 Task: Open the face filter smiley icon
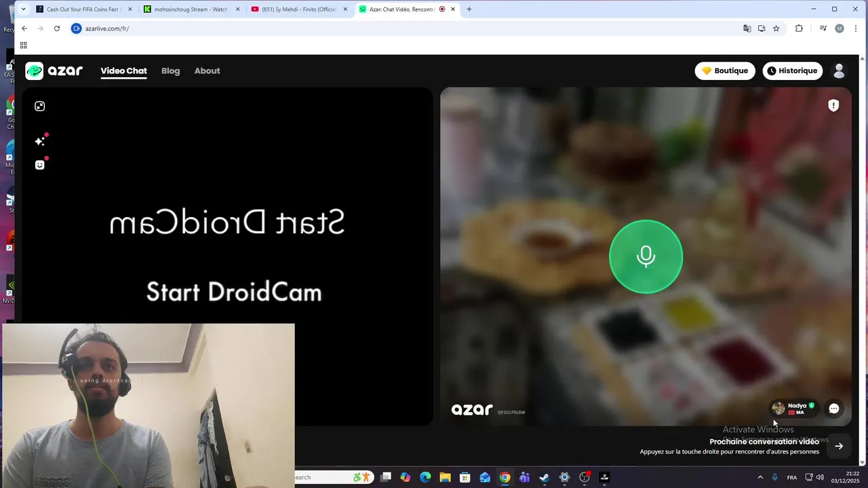[x=40, y=165]
